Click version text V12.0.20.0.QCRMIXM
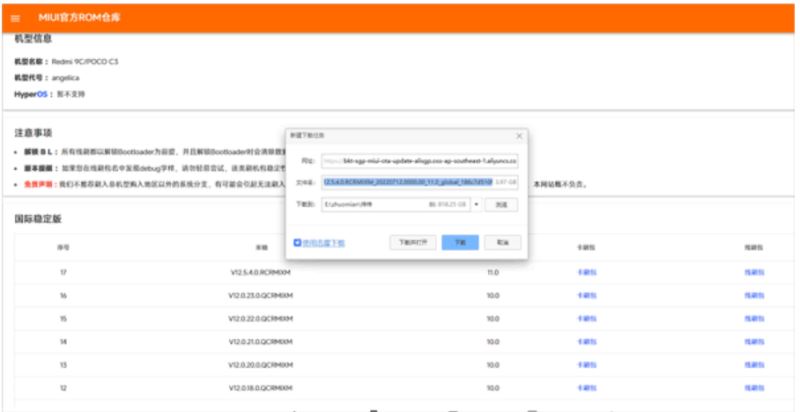Image resolution: width=800 pixels, height=412 pixels. pos(260,365)
